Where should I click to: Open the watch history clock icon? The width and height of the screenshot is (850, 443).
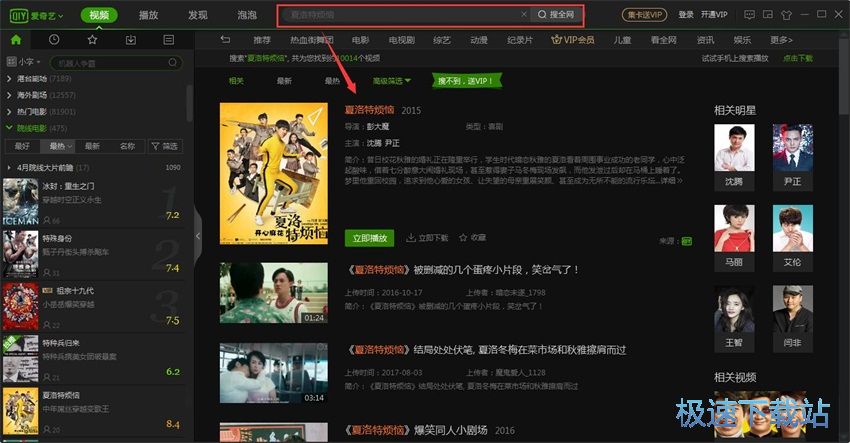[x=54, y=40]
